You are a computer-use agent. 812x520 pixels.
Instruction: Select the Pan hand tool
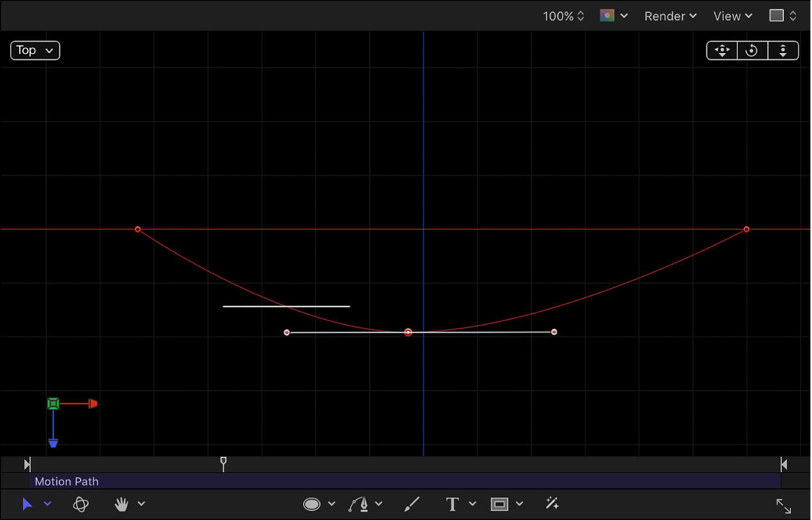[121, 504]
